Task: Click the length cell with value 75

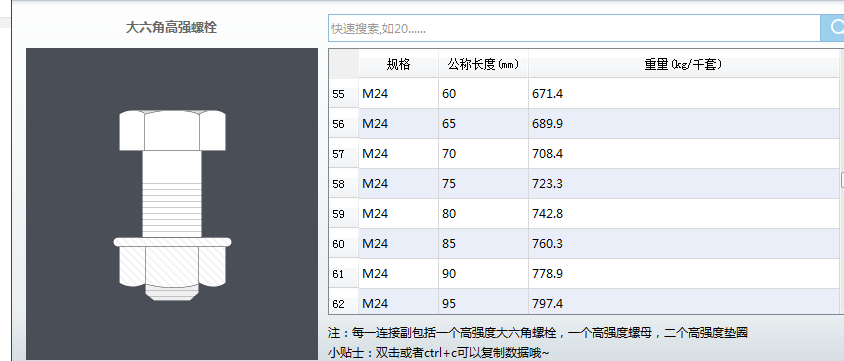Action: 483,184
